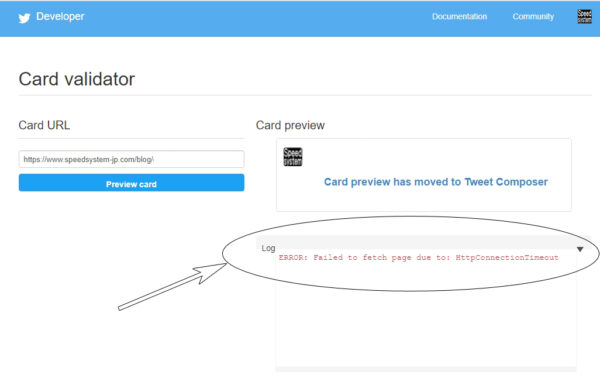The height and width of the screenshot is (378, 600).
Task: Open the Community menu
Action: [533, 16]
